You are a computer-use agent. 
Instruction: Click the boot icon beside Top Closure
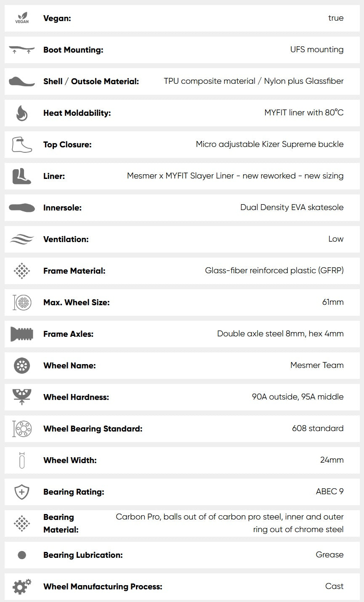point(22,144)
